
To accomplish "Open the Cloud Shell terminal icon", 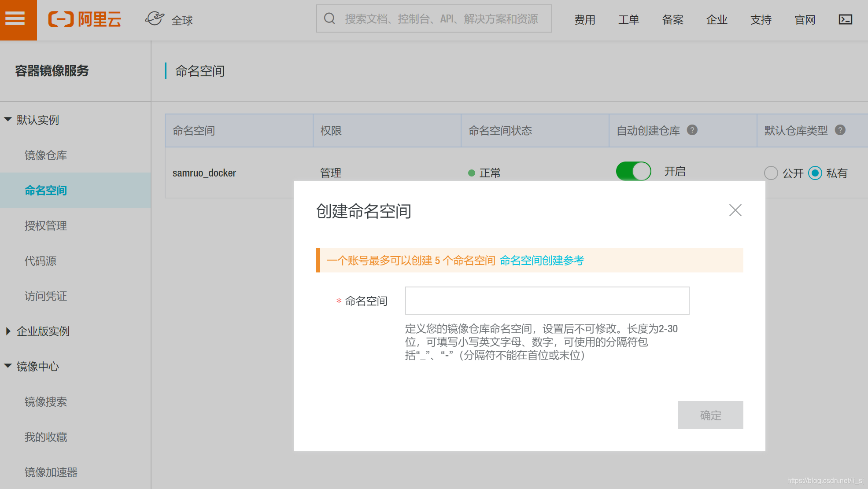I will coord(845,19).
